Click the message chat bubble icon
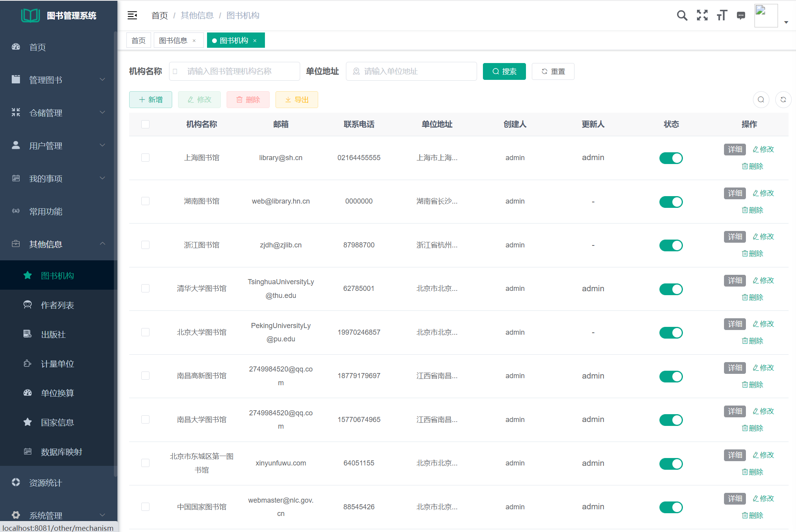This screenshot has height=532, width=796. point(741,15)
